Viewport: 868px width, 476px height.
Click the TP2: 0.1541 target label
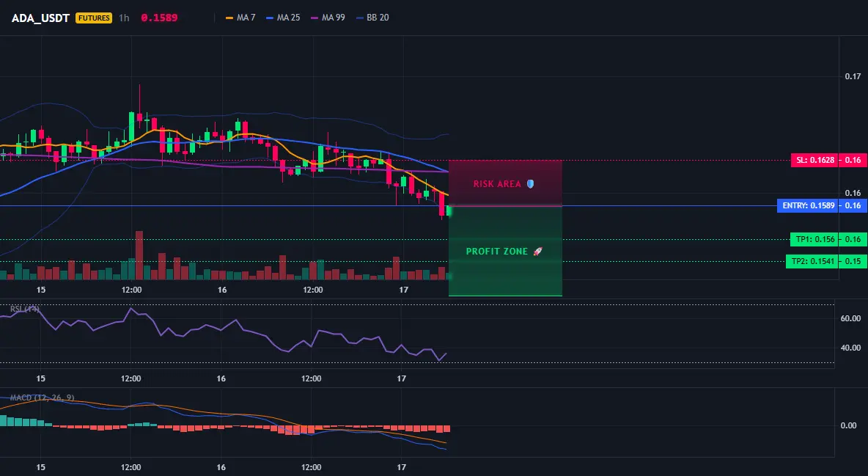point(812,261)
